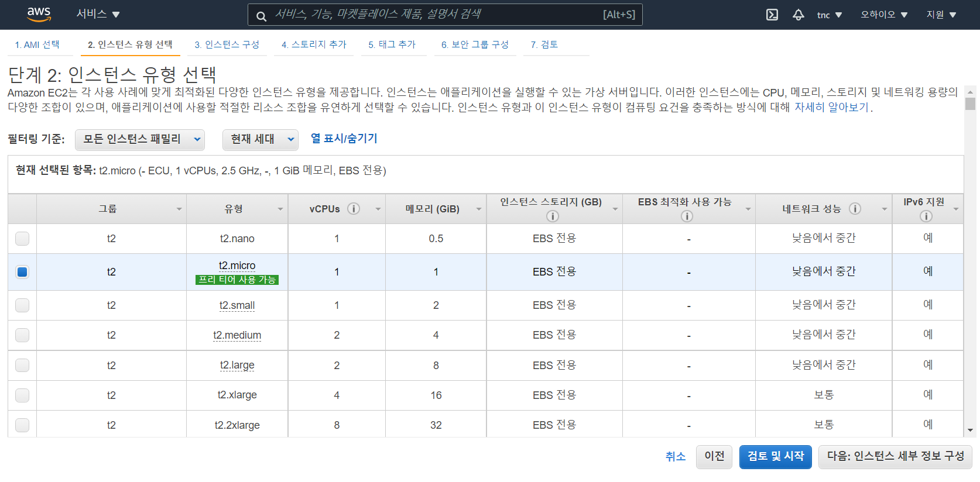Screen dimensions: 980x482
Task: Click the t2.nano type cell
Action: pos(237,239)
